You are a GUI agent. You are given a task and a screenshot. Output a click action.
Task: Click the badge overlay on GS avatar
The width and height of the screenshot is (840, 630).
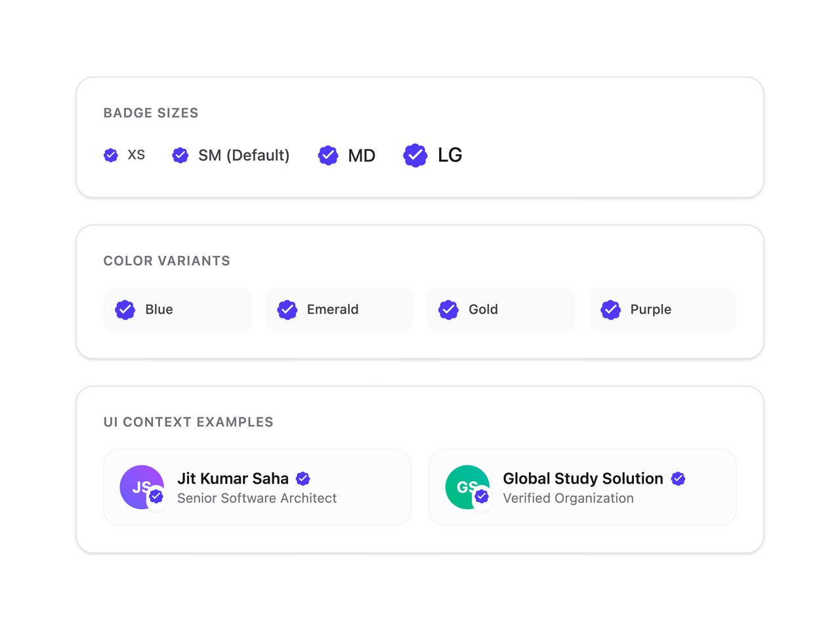pyautogui.click(x=482, y=497)
